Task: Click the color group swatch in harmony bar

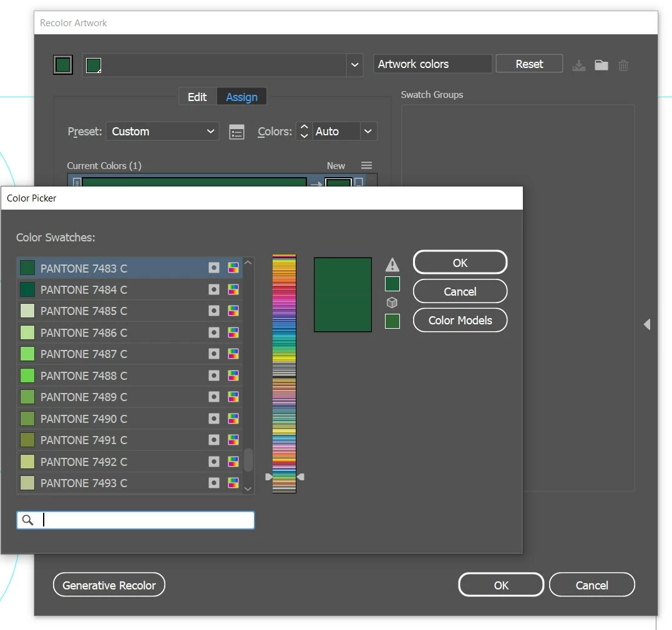Action: [x=94, y=65]
